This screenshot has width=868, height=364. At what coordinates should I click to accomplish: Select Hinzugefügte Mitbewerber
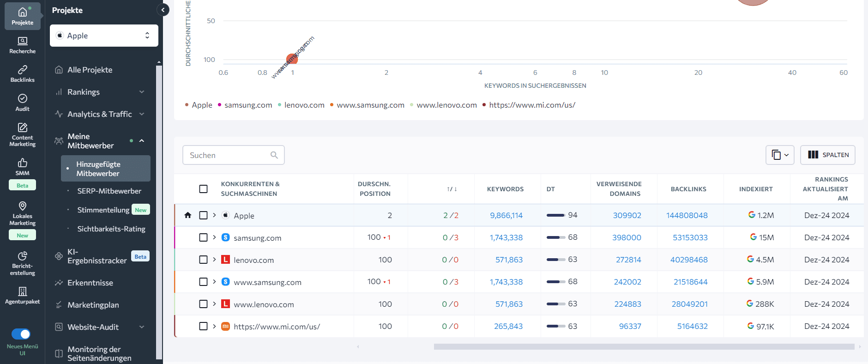[x=106, y=169]
